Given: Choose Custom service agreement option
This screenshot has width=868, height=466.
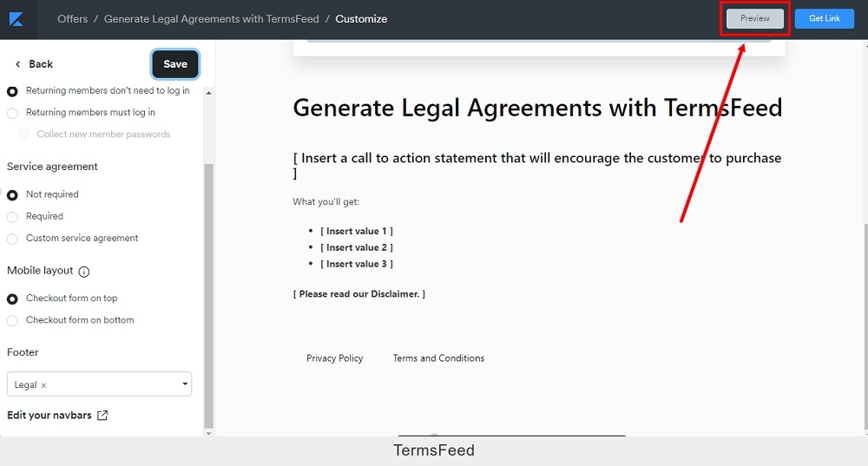Looking at the screenshot, I should click(12, 239).
